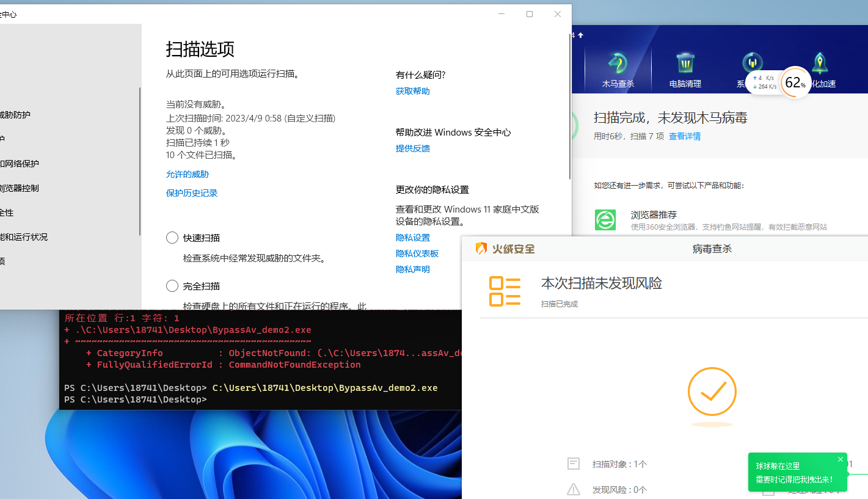Open the 获取帮助 link
The height and width of the screenshot is (499, 868).
[413, 91]
